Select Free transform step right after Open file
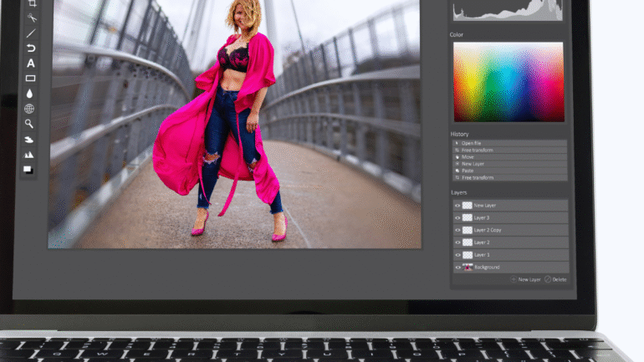The width and height of the screenshot is (644, 362). tap(509, 150)
